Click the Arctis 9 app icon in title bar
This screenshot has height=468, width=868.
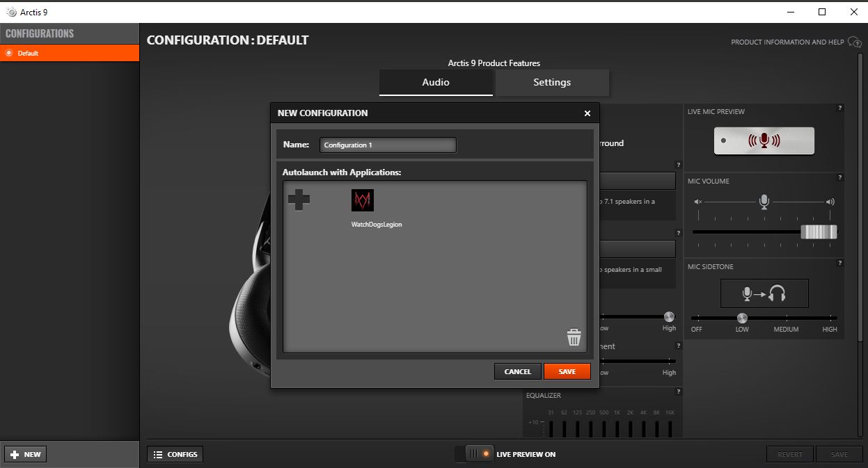pos(11,12)
